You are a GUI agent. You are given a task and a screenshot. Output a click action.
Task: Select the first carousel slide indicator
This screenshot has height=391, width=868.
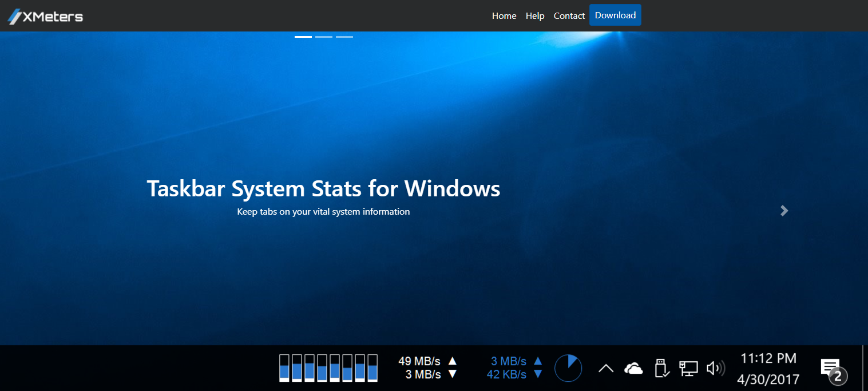point(303,37)
